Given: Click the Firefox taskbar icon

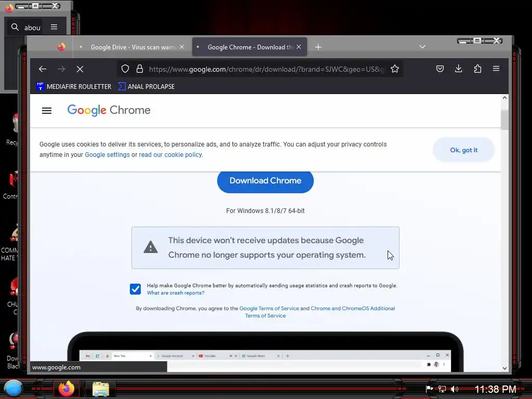Looking at the screenshot, I should (x=66, y=389).
